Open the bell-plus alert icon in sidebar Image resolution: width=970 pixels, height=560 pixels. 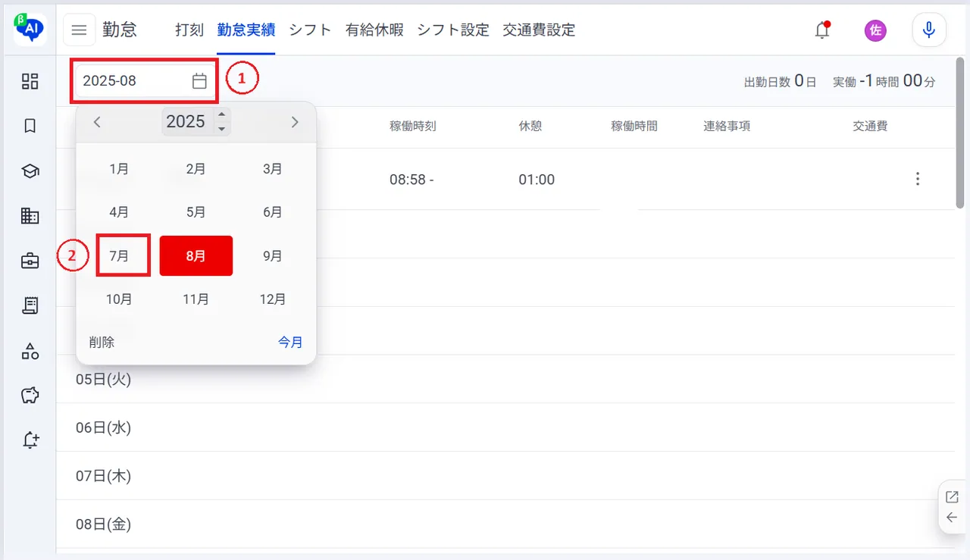tap(30, 440)
